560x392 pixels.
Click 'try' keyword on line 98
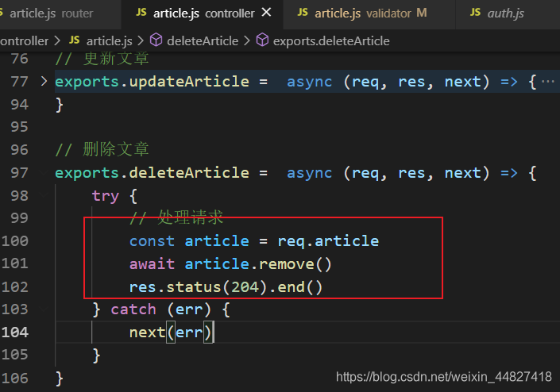pyautogui.click(x=106, y=197)
